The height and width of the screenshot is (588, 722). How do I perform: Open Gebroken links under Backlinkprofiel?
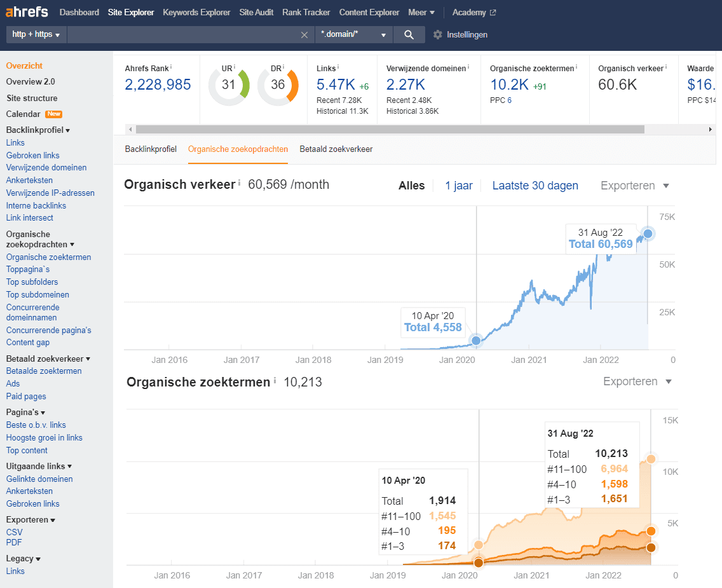(x=32, y=155)
